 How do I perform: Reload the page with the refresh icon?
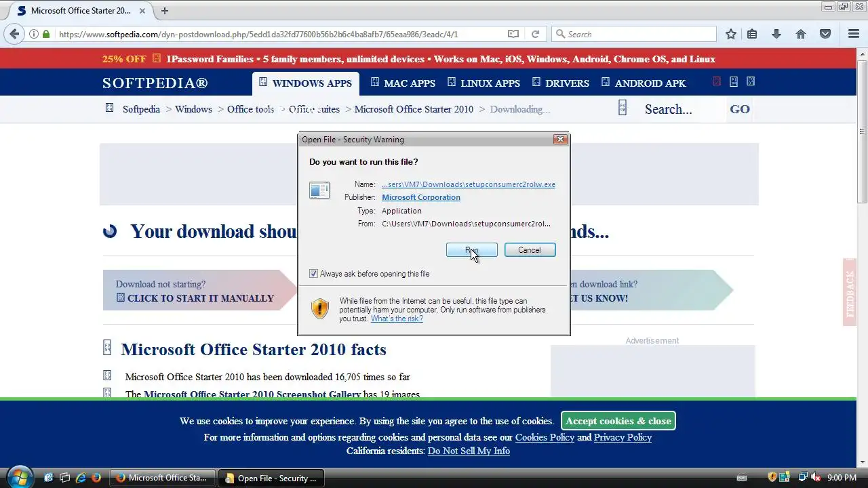pyautogui.click(x=535, y=34)
